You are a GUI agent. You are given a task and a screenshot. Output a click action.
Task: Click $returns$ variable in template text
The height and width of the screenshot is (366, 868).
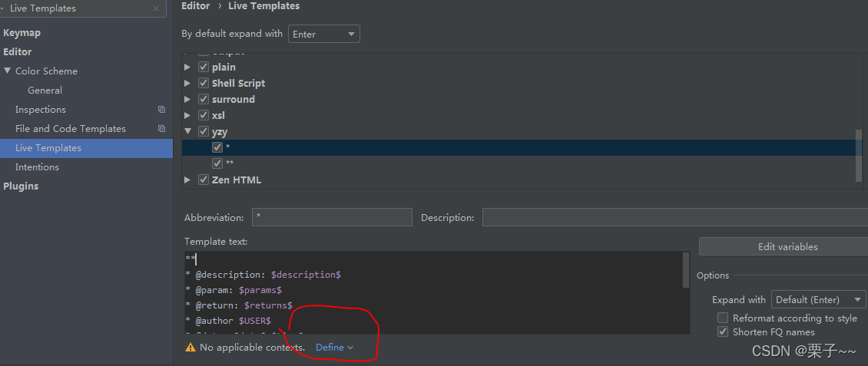(x=268, y=305)
